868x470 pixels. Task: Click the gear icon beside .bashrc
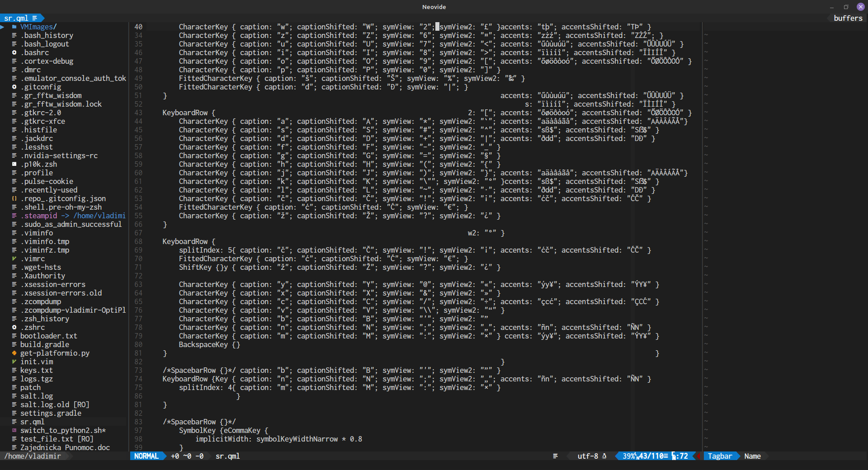14,52
